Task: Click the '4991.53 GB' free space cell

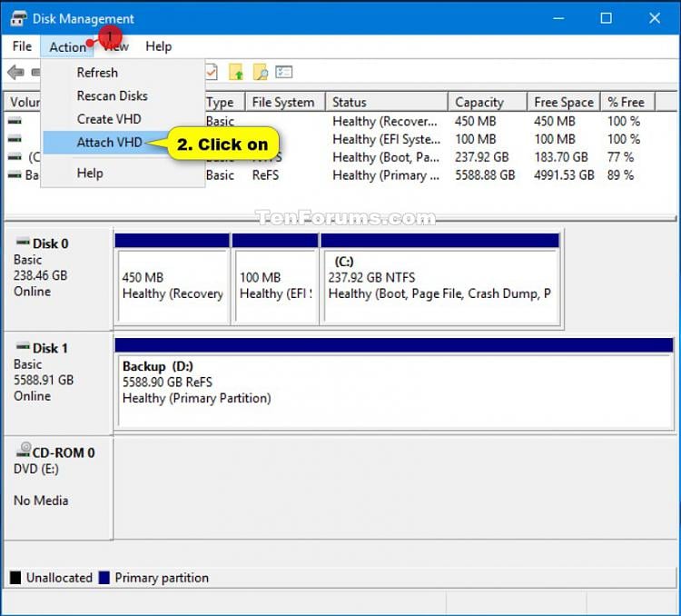Action: (x=564, y=175)
